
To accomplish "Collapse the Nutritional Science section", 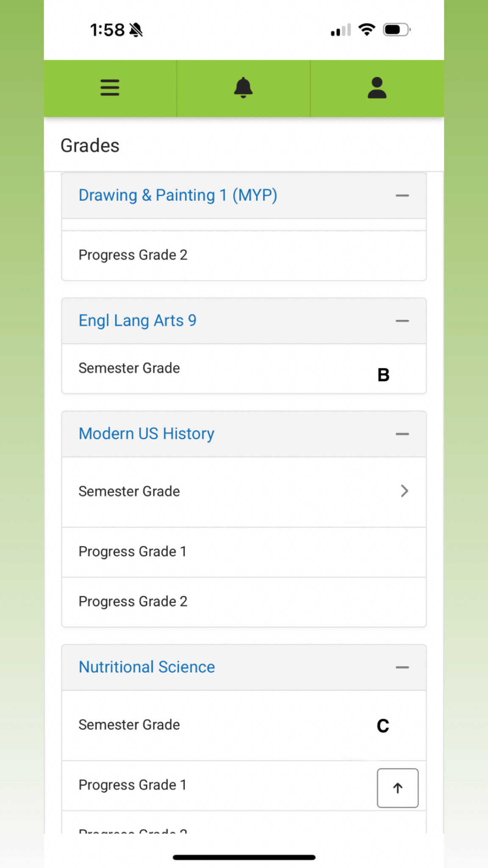I will [x=402, y=667].
